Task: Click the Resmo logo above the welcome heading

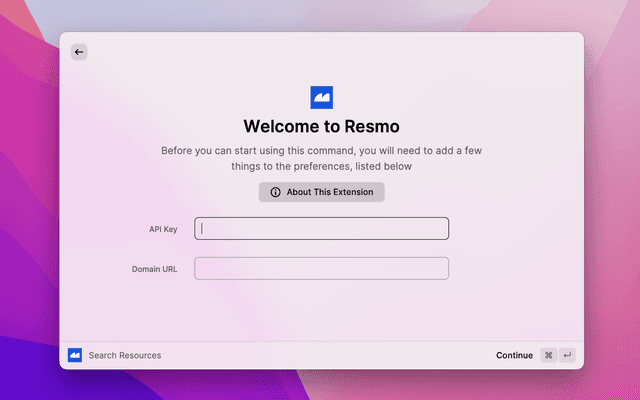Action: coord(322,97)
